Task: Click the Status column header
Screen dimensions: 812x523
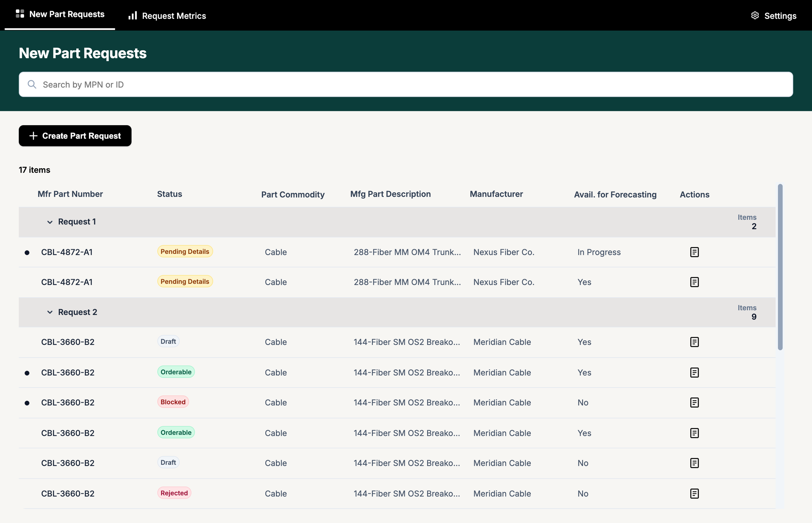Action: coord(169,194)
